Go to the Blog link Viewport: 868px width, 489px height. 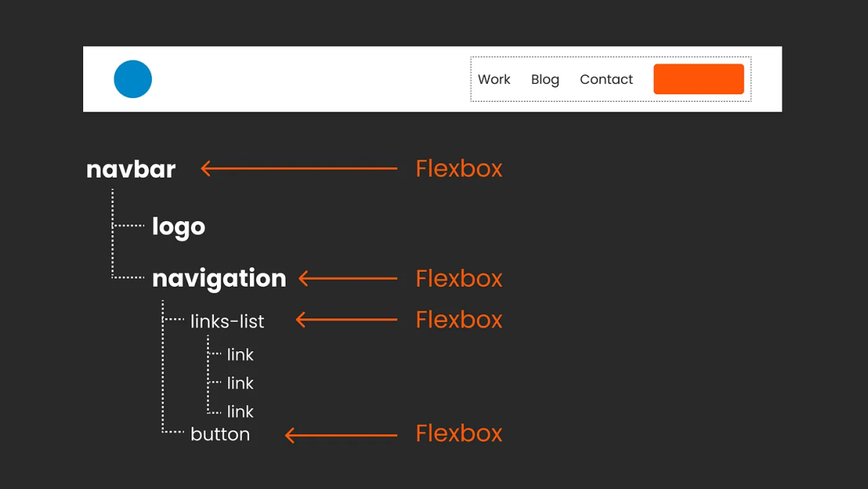[x=545, y=79]
